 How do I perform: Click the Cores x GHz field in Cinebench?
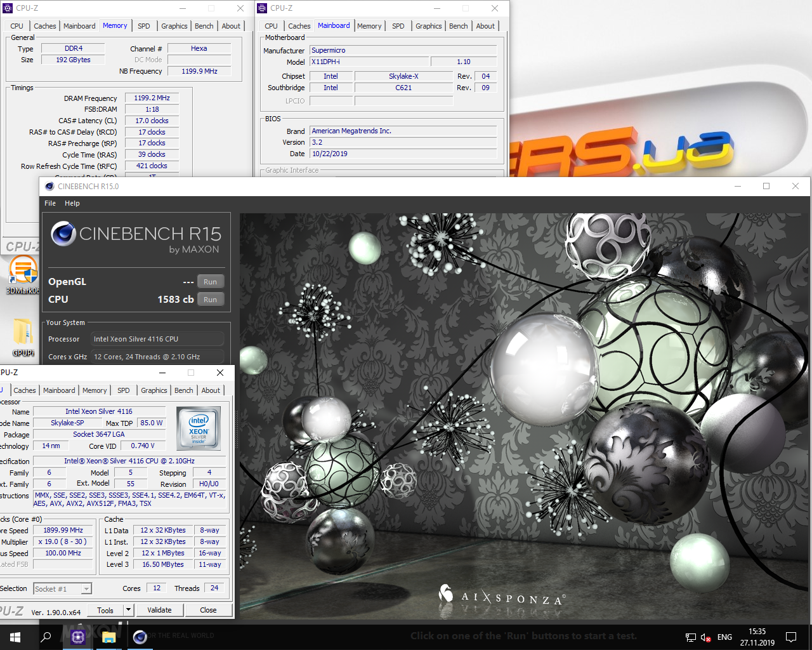pos(157,357)
